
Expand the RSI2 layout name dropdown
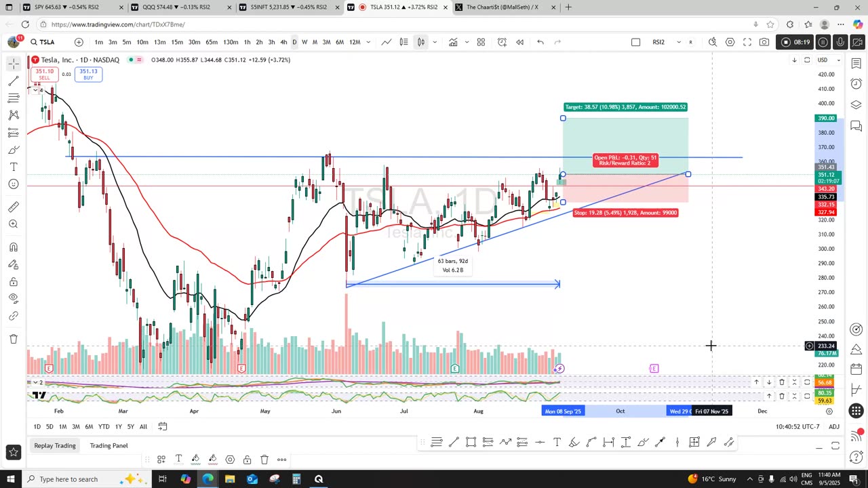pyautogui.click(x=679, y=42)
